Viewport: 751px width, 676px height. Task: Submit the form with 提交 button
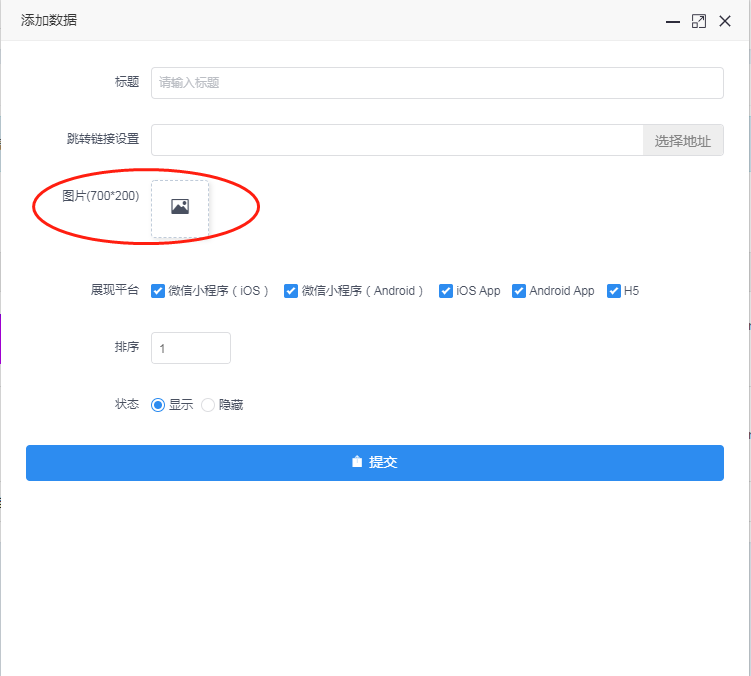click(375, 463)
